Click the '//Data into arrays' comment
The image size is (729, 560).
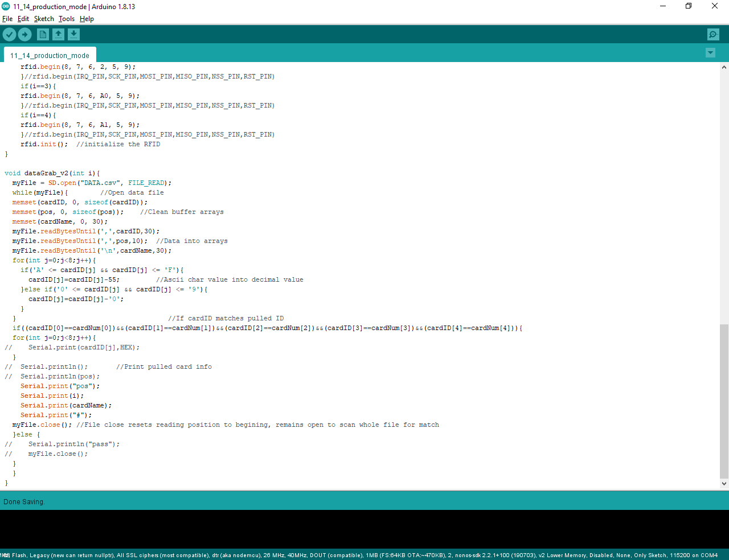point(192,241)
